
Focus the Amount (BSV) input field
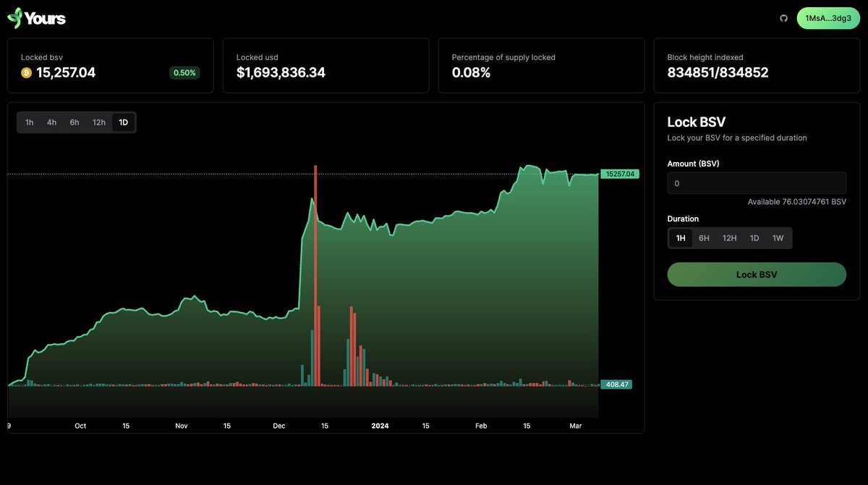[757, 183]
